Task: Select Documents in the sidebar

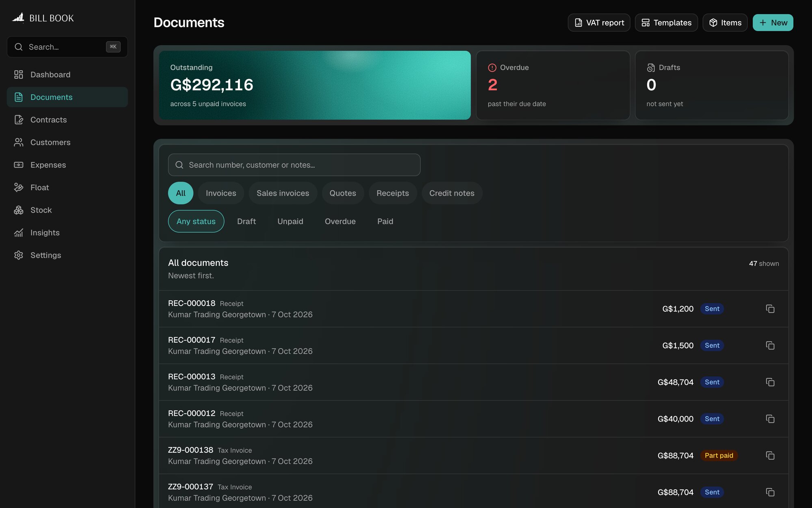Action: [67, 97]
